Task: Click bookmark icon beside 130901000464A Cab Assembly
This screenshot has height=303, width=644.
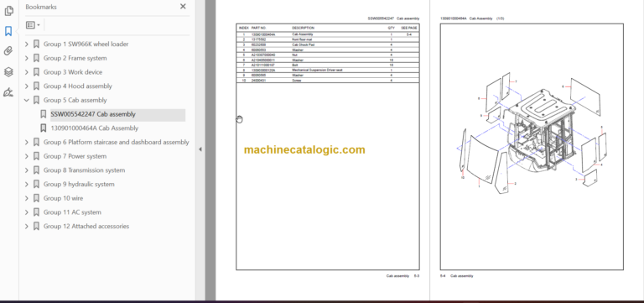Action: 43,128
